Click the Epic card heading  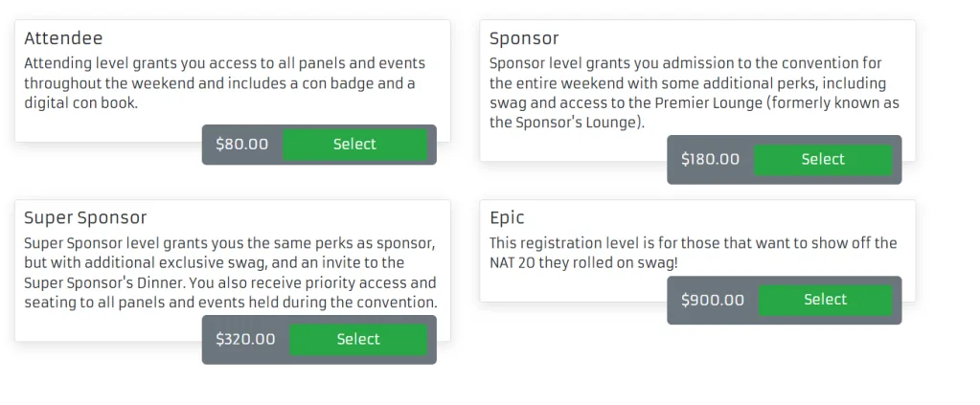(507, 218)
